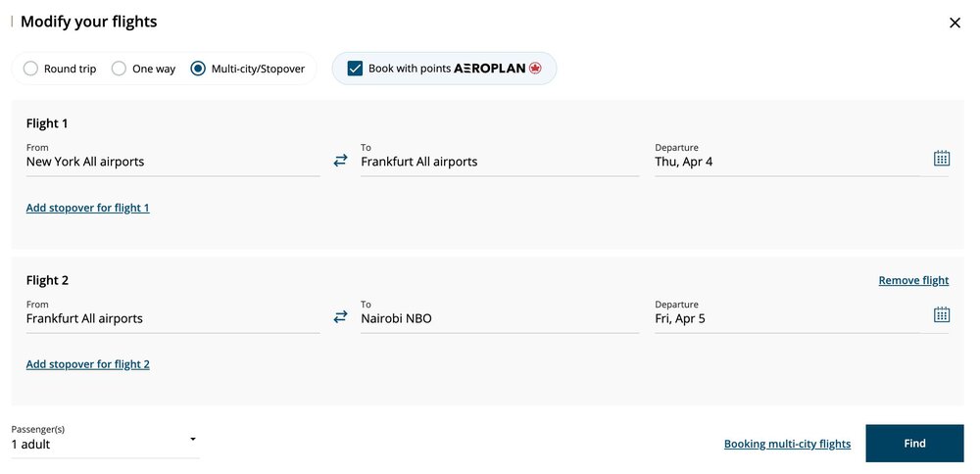The height and width of the screenshot is (474, 980).
Task: Swap Flight 2 origin and destination arrows
Action: click(x=340, y=317)
